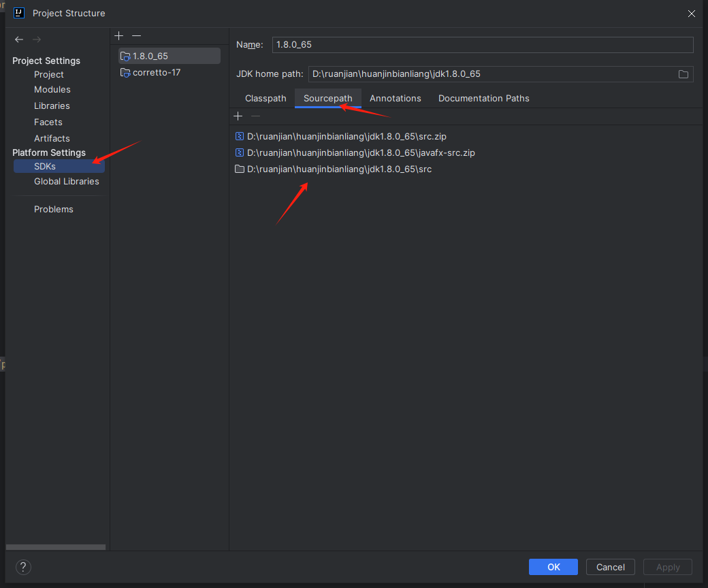Click the add source path plus icon
The image size is (708, 588).
[x=238, y=116]
